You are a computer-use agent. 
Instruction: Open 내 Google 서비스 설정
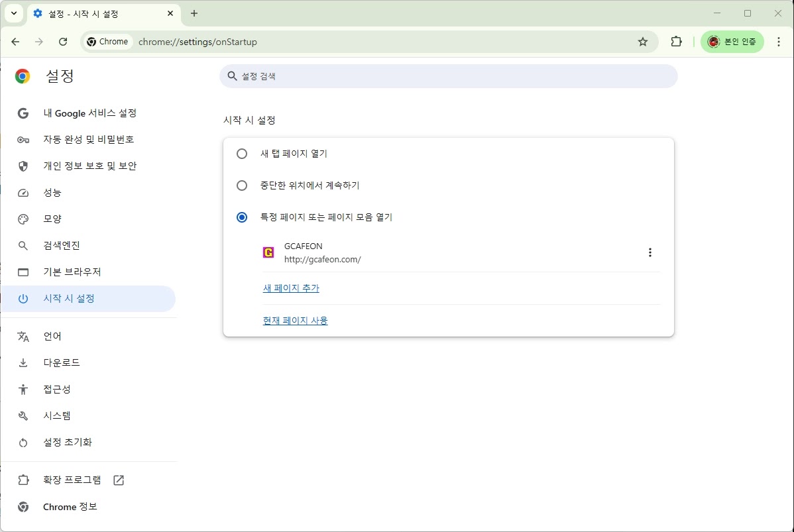[89, 113]
